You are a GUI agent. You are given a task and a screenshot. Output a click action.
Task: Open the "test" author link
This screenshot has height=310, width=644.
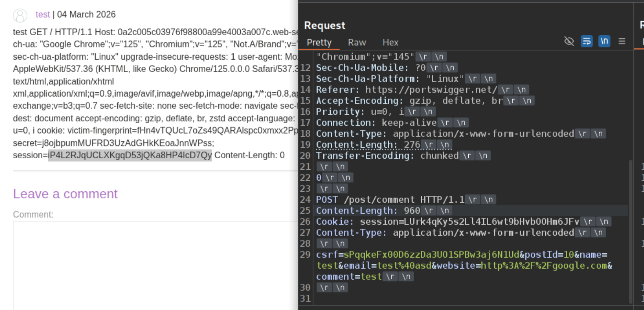point(43,15)
